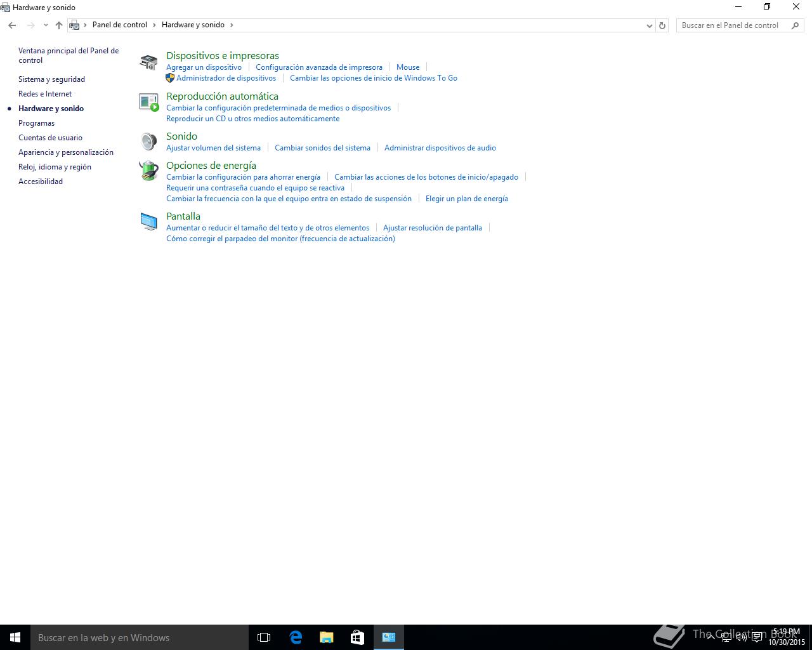Select Sistema y seguridad in the sidebar
Viewport: 812px width, 650px height.
click(51, 79)
